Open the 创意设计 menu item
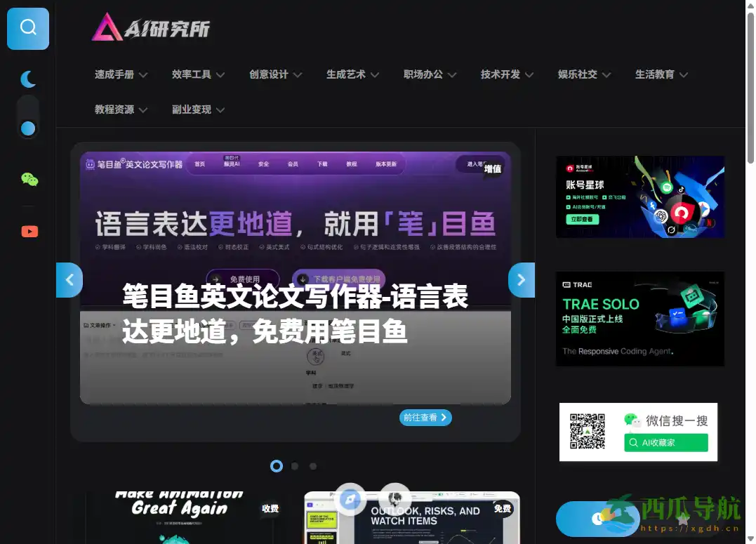Image resolution: width=756 pixels, height=544 pixels. 269,74
